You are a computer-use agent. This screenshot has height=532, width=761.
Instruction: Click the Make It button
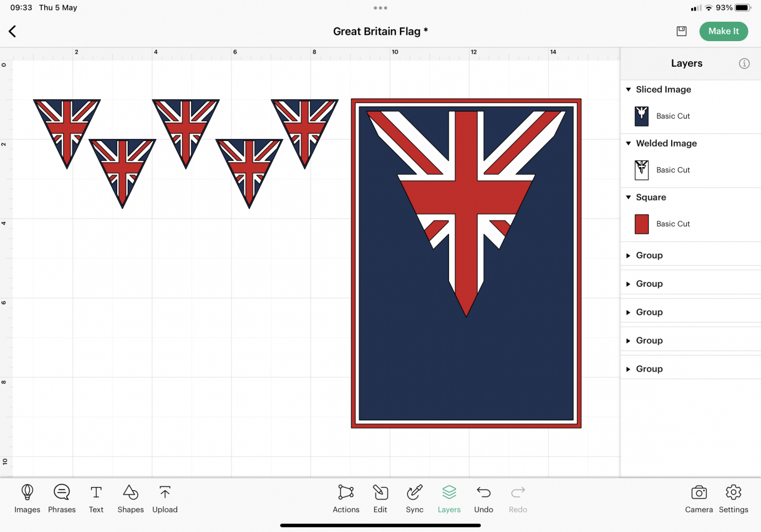pyautogui.click(x=724, y=31)
